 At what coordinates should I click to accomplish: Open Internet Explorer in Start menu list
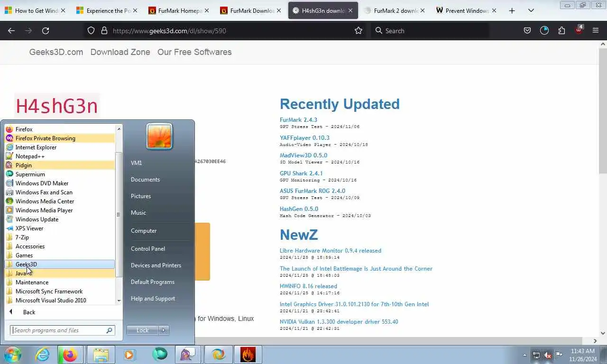click(x=59, y=147)
